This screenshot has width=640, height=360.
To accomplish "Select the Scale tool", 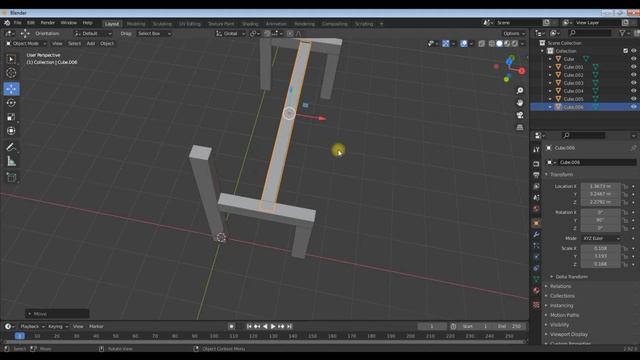I will coord(11,117).
